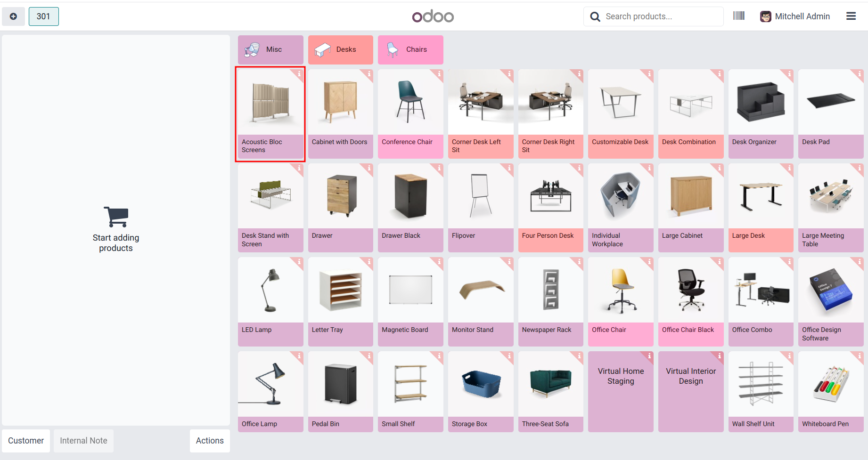
Task: Open the hamburger menu icon
Action: click(x=851, y=16)
